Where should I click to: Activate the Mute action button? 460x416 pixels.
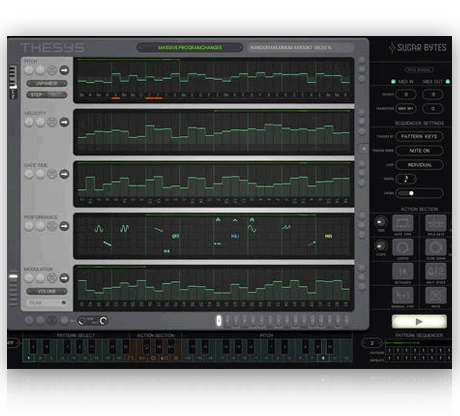[436, 295]
